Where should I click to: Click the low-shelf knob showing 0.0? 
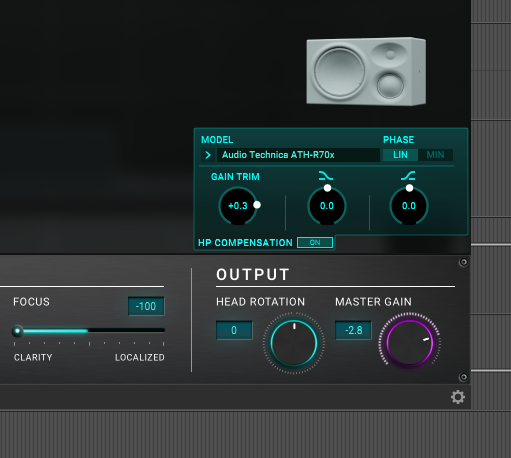coord(327,206)
